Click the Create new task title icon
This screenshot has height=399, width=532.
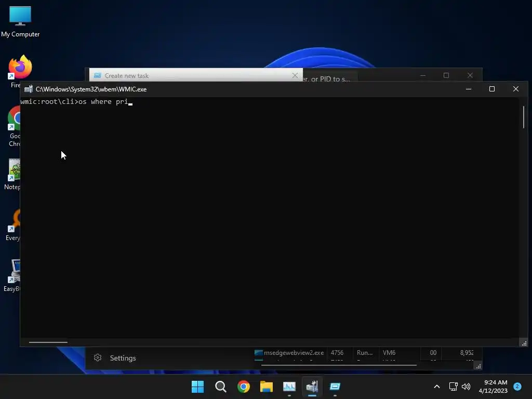pos(97,75)
